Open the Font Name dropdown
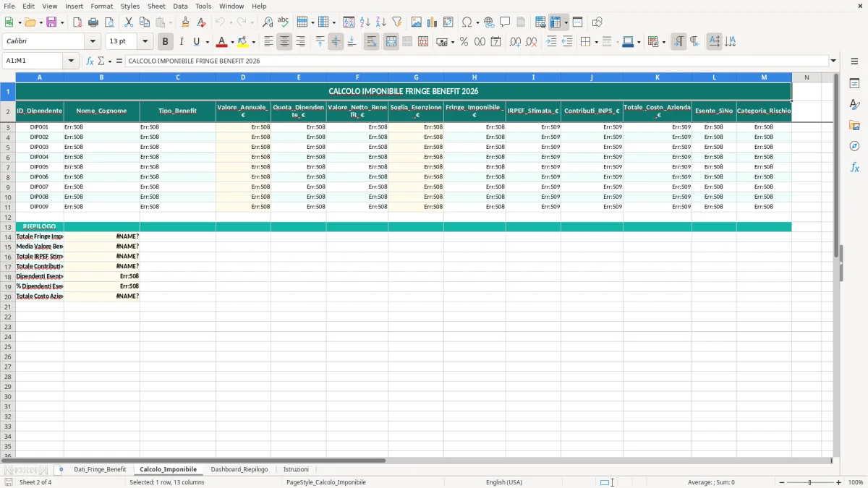868x488 pixels. point(93,42)
